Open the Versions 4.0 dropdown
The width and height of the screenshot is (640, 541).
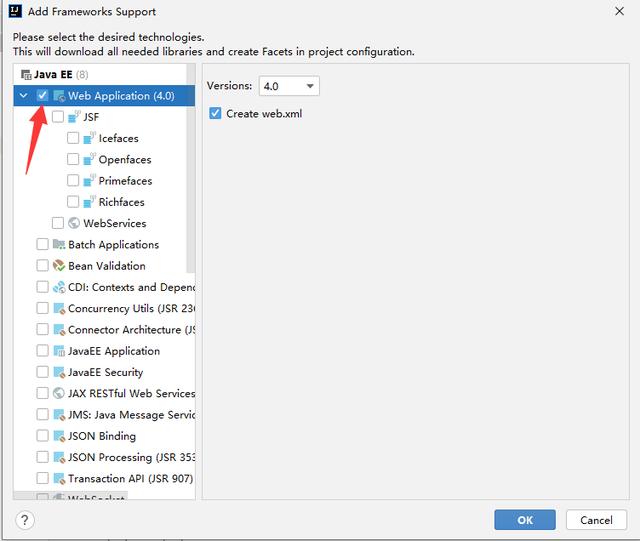pos(289,86)
